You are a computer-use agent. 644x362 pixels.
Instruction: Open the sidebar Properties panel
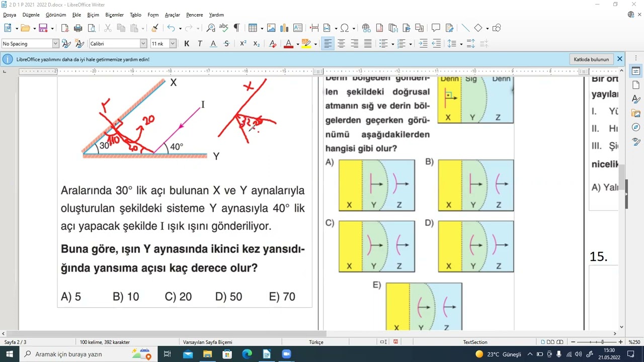pyautogui.click(x=635, y=71)
